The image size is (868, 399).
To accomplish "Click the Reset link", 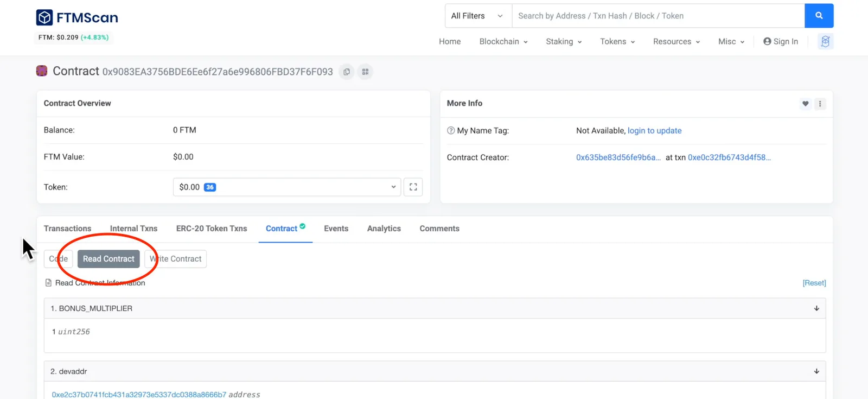I will [814, 283].
